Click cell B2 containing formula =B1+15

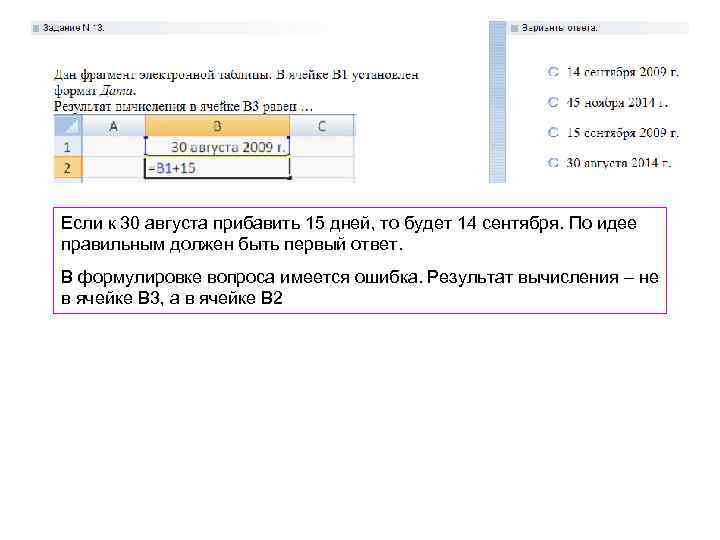[217, 168]
